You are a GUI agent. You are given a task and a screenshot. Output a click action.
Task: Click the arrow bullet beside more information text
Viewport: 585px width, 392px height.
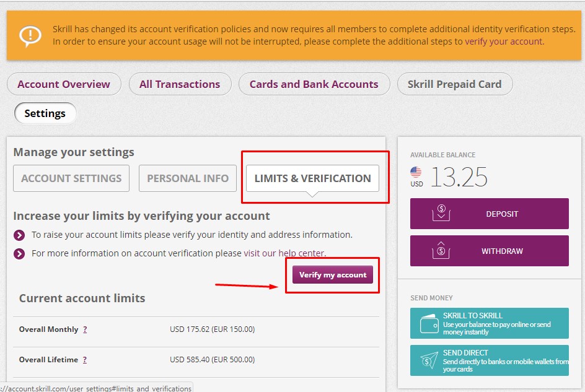point(20,253)
